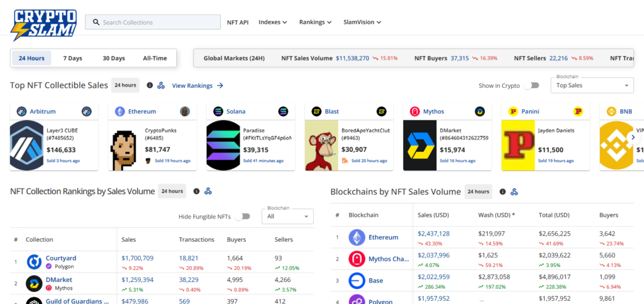The image size is (644, 304).
Task: Click the DMarket collection logo in rankings
Action: [35, 283]
